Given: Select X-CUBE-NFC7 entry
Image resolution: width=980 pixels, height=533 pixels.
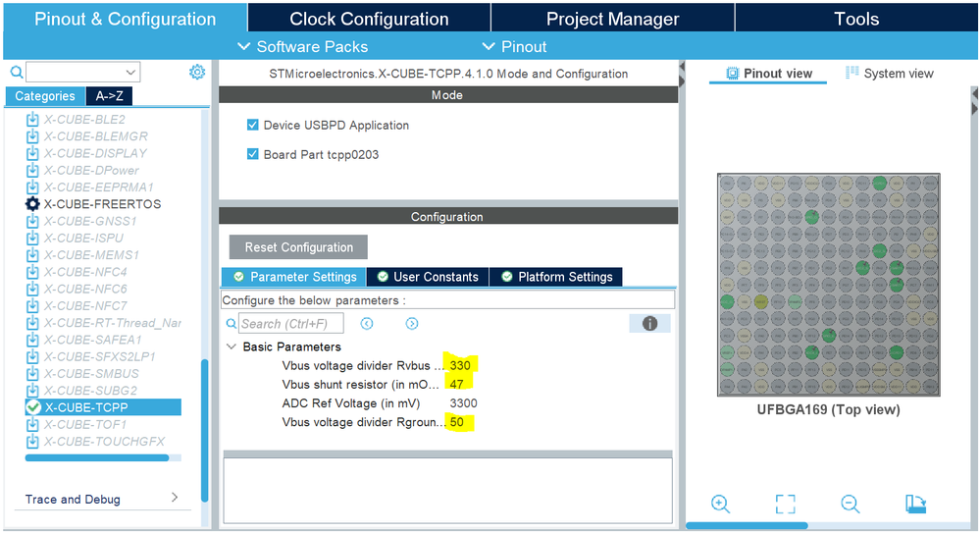Looking at the screenshot, I should pyautogui.click(x=85, y=306).
